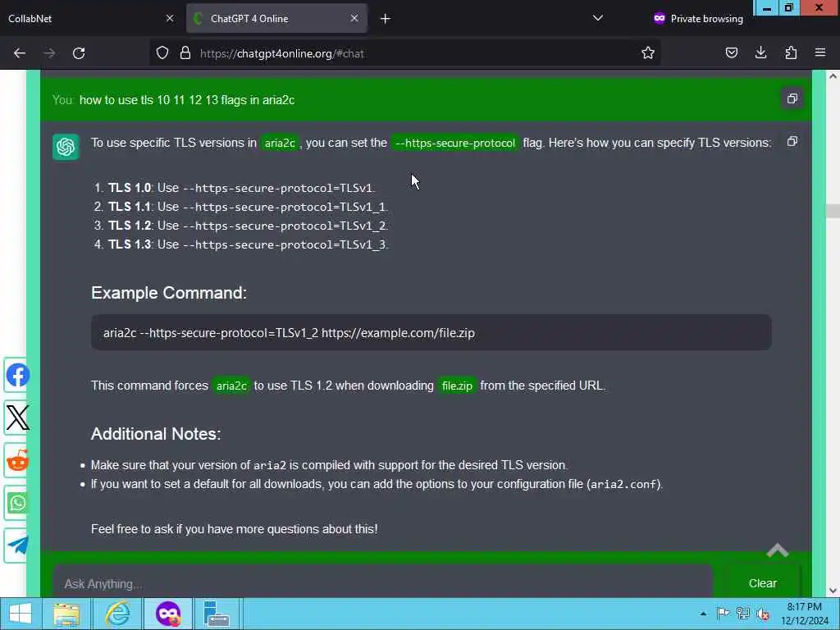Launch Internet Explorer from the taskbar
The width and height of the screenshot is (840, 630).
[117, 614]
